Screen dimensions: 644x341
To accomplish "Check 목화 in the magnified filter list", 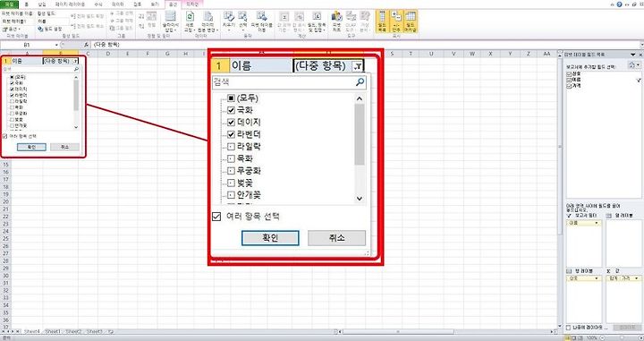I will tap(231, 158).
